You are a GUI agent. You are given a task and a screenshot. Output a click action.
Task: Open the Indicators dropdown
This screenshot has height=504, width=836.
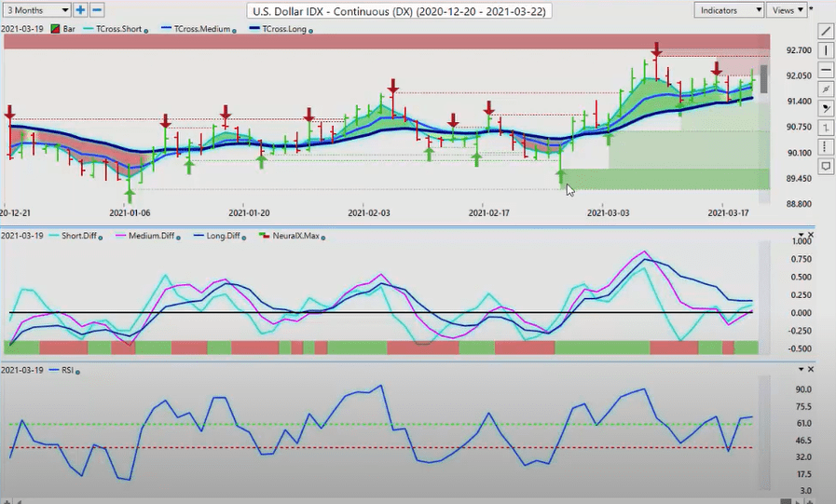coord(729,10)
